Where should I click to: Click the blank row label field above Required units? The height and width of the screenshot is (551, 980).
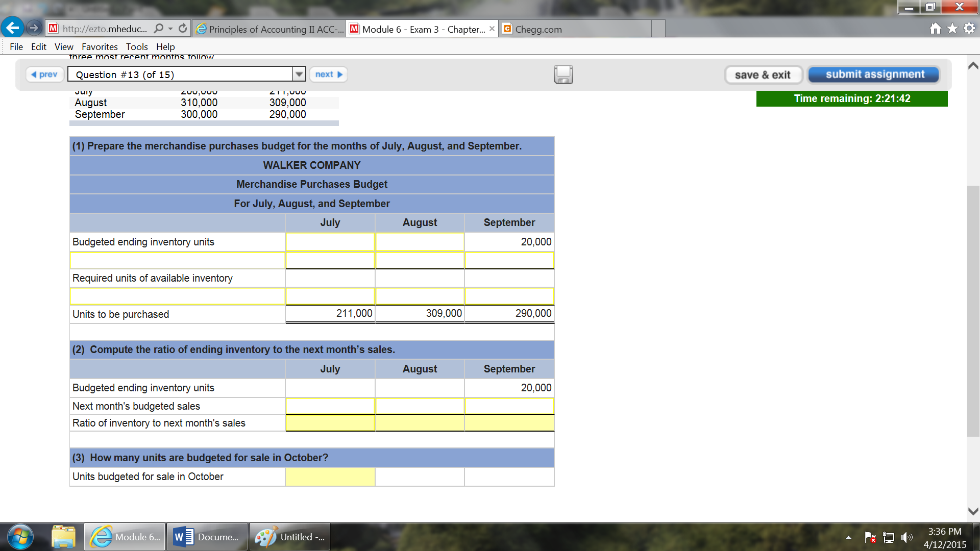click(177, 260)
